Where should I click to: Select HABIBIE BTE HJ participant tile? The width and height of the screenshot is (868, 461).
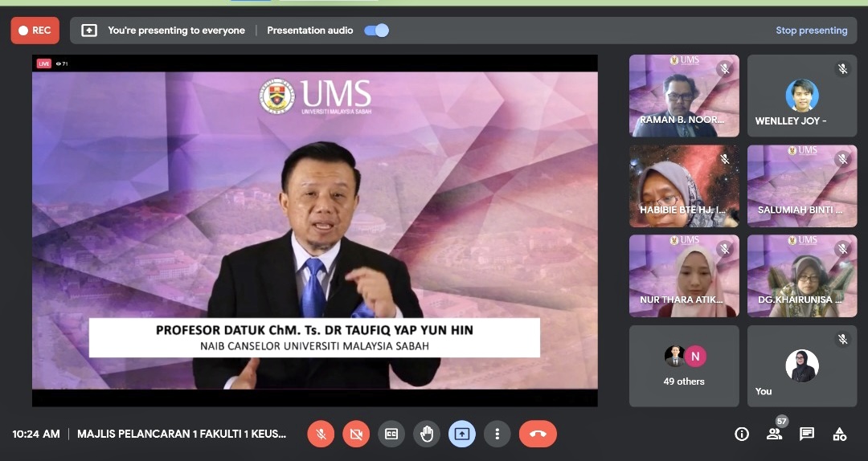(684, 186)
